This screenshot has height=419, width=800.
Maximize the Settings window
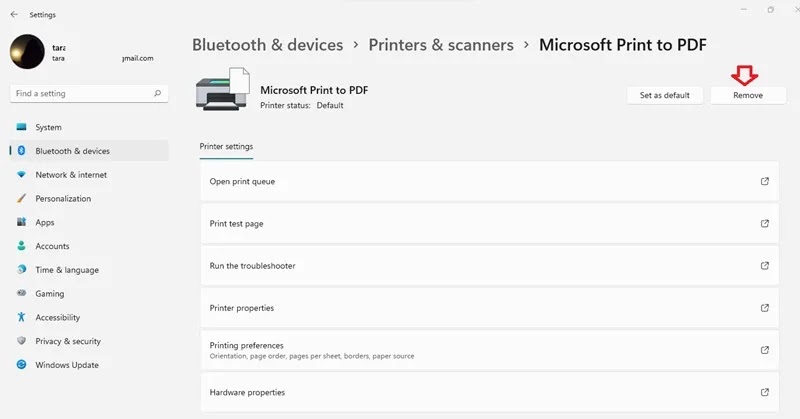tap(770, 9)
